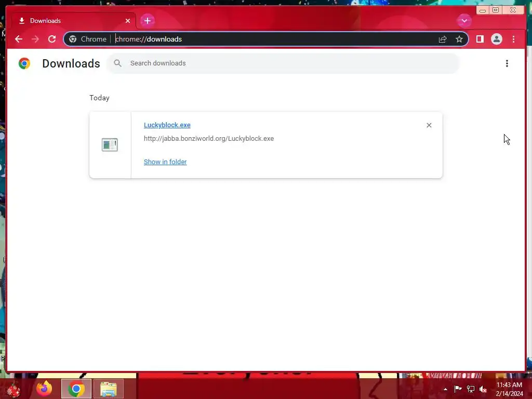Screen dimensions: 532x399
Task: Show Luckyblock.exe in folder
Action: tap(165, 162)
